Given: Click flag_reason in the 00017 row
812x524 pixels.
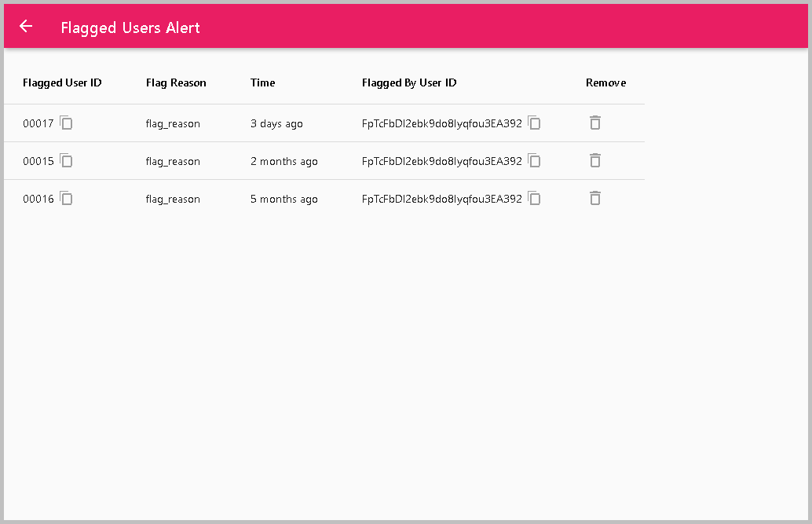Looking at the screenshot, I should (173, 124).
